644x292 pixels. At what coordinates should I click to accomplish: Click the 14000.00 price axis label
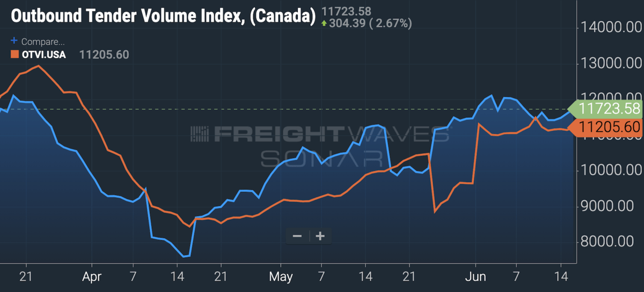609,28
